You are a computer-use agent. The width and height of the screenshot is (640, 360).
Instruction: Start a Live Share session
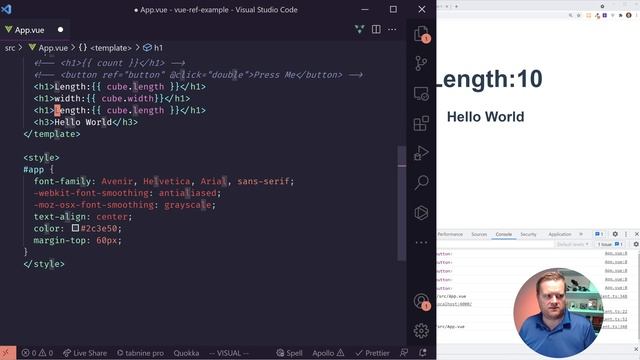coord(85,353)
